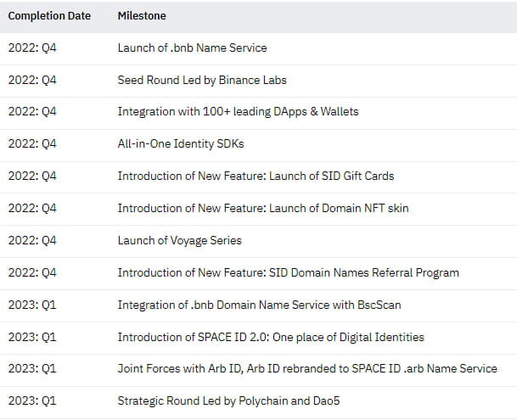Viewport: 517px width, 420px height.
Task: Click the date for the Voyage Series launch
Action: (32, 240)
